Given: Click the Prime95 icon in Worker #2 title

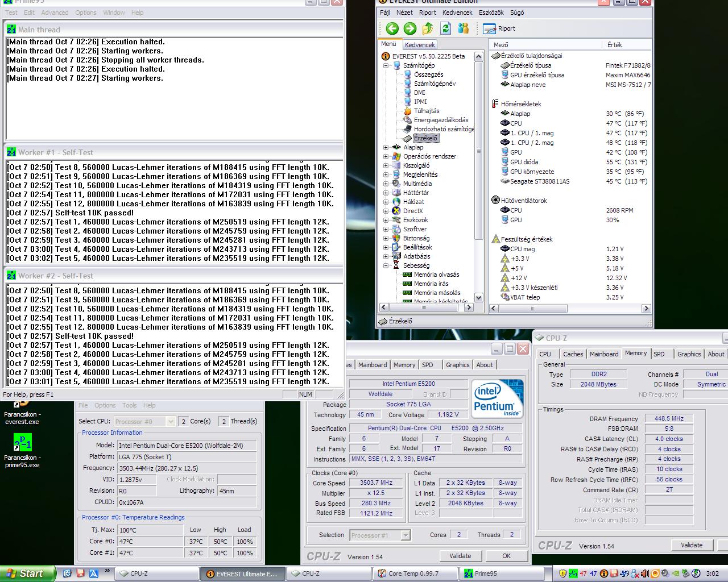Looking at the screenshot, I should tap(11, 275).
